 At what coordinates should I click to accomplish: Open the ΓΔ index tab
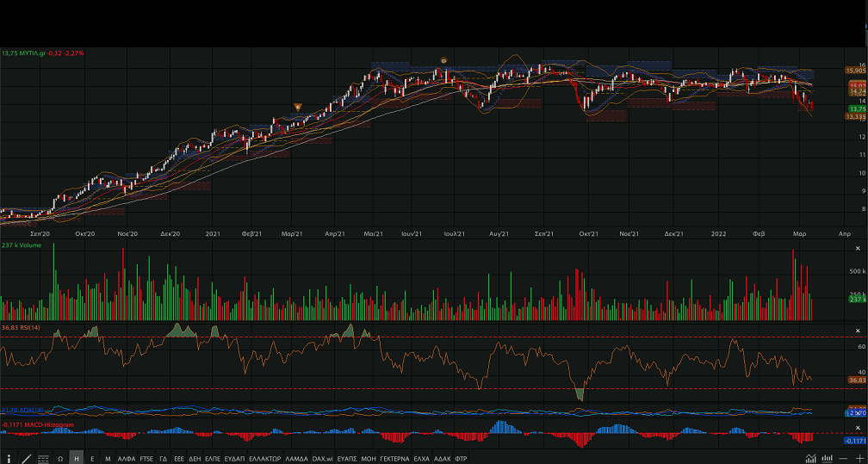click(164, 459)
